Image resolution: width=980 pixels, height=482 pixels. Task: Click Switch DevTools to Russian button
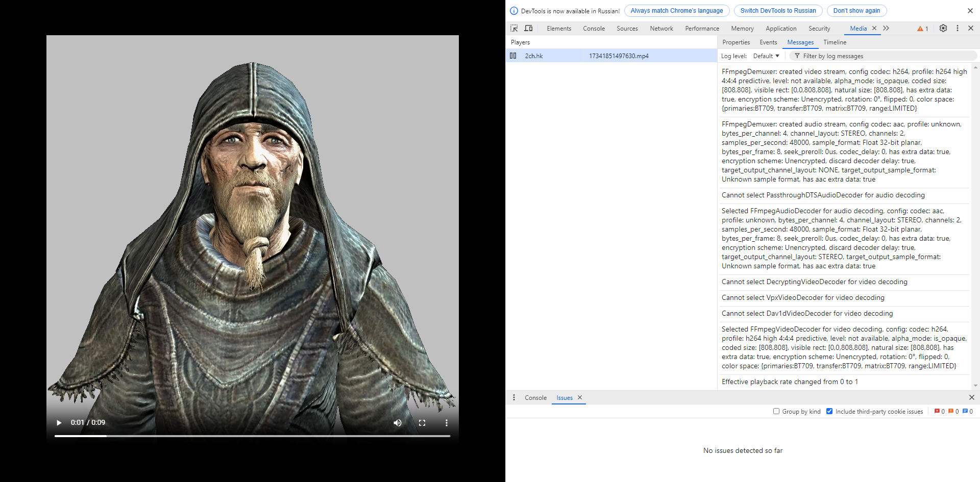[x=778, y=11]
